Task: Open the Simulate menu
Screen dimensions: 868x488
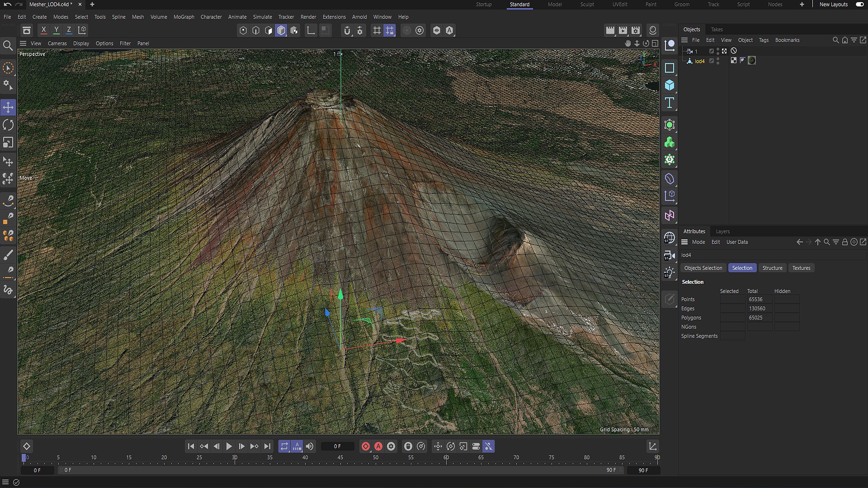Action: pyautogui.click(x=262, y=17)
